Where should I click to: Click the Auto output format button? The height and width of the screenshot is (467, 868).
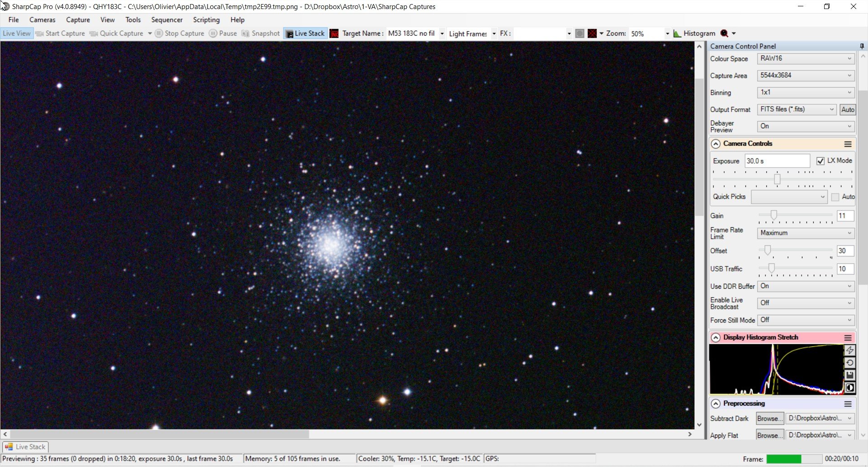coord(848,110)
